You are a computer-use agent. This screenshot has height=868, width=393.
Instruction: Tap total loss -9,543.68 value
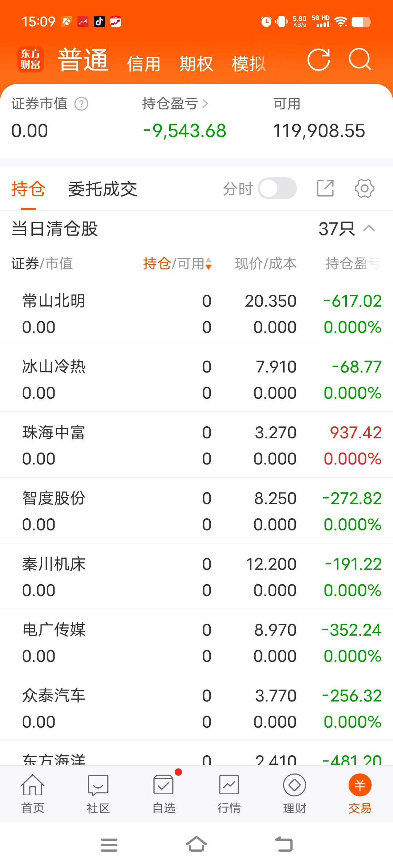tap(184, 131)
